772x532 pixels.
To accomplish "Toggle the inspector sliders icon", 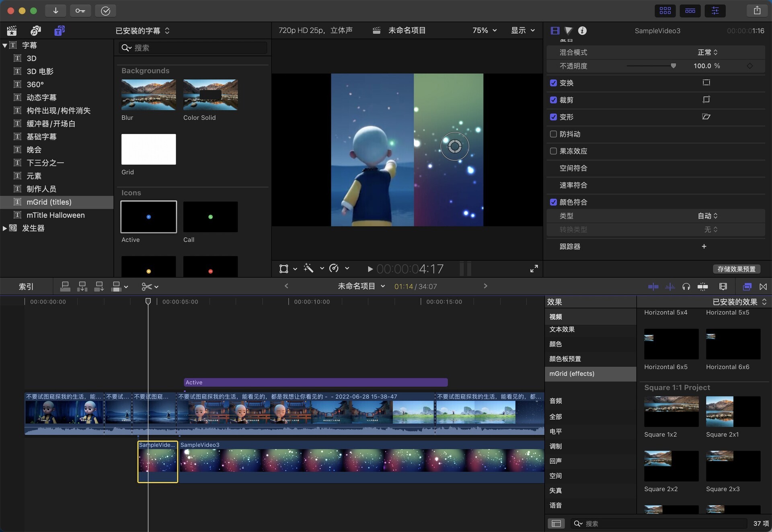I will point(715,10).
